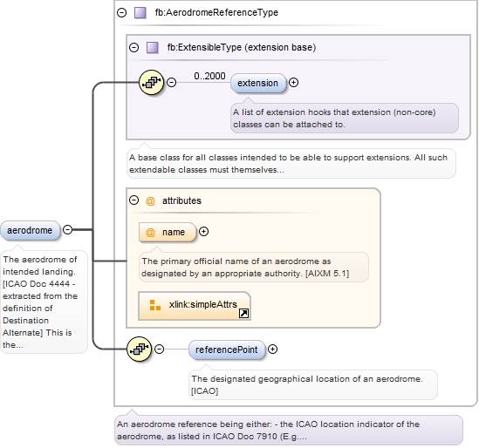Collapse the fb:AerodromeReferenceType box
This screenshot has height=448, width=479.
pos(121,13)
